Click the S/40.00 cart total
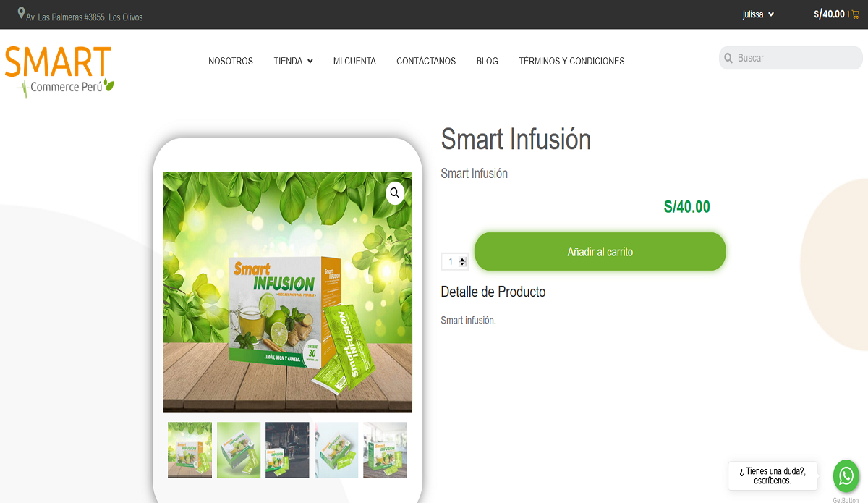Viewport: 868px width, 503px height. pyautogui.click(x=829, y=14)
